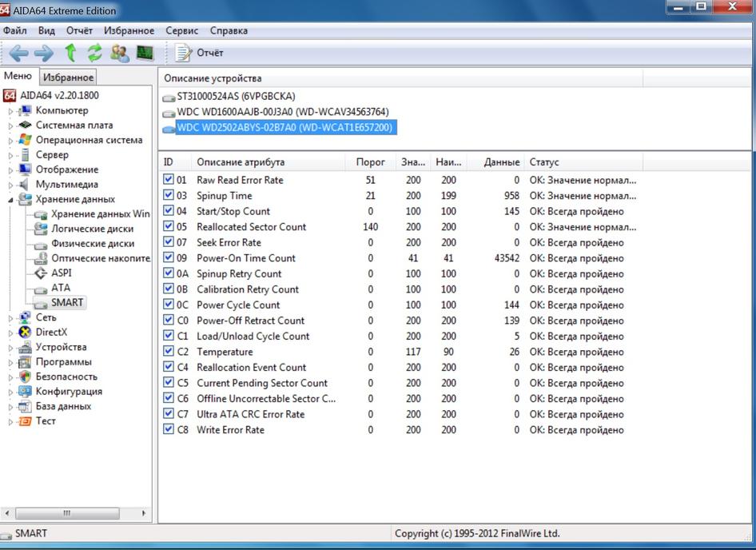This screenshot has width=756, height=550.
Task: Expand the Сеть node arrow
Action: [10, 318]
